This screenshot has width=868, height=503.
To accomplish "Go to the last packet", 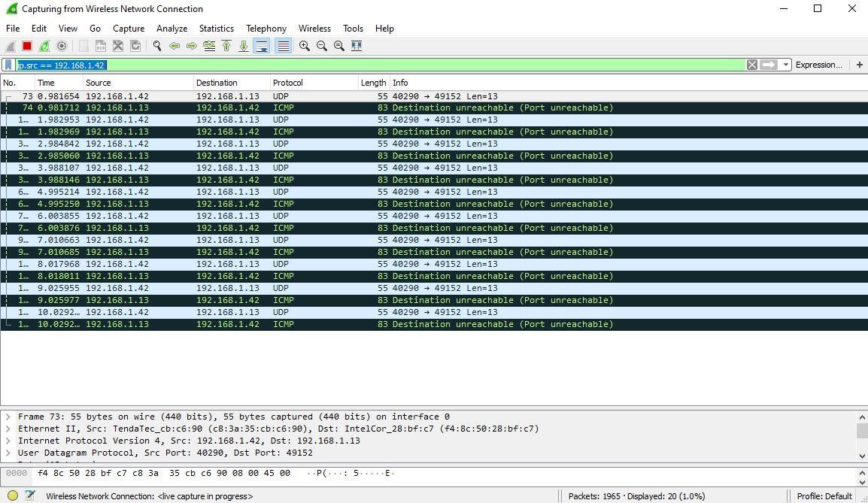I will (243, 46).
